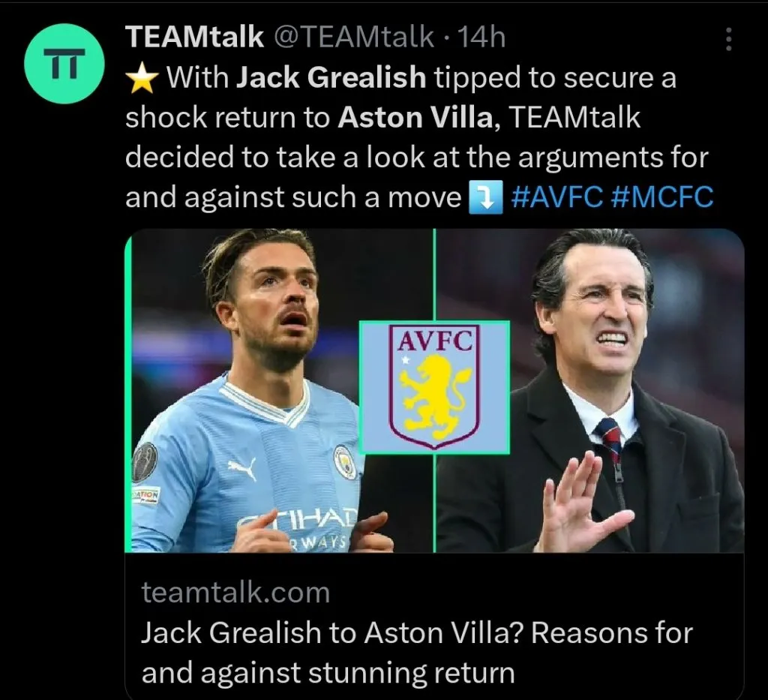Click the yellow star emoji
Image resolution: width=768 pixels, height=700 pixels.
point(142,77)
